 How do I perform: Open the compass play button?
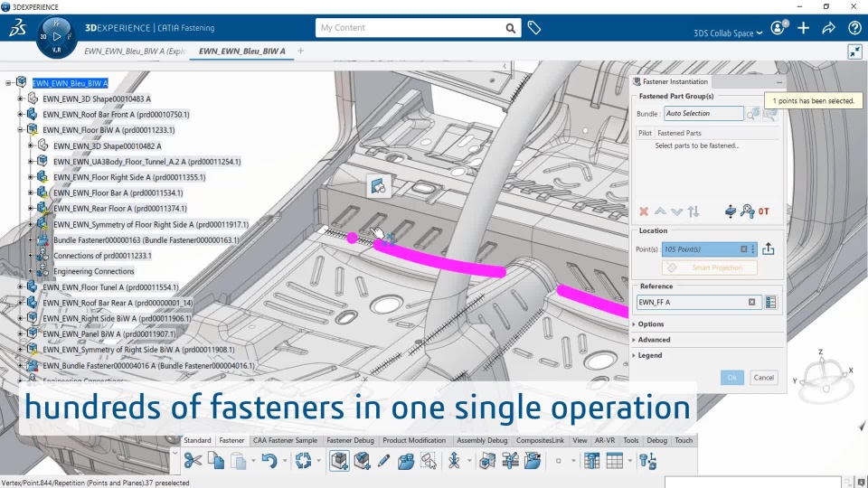point(56,36)
